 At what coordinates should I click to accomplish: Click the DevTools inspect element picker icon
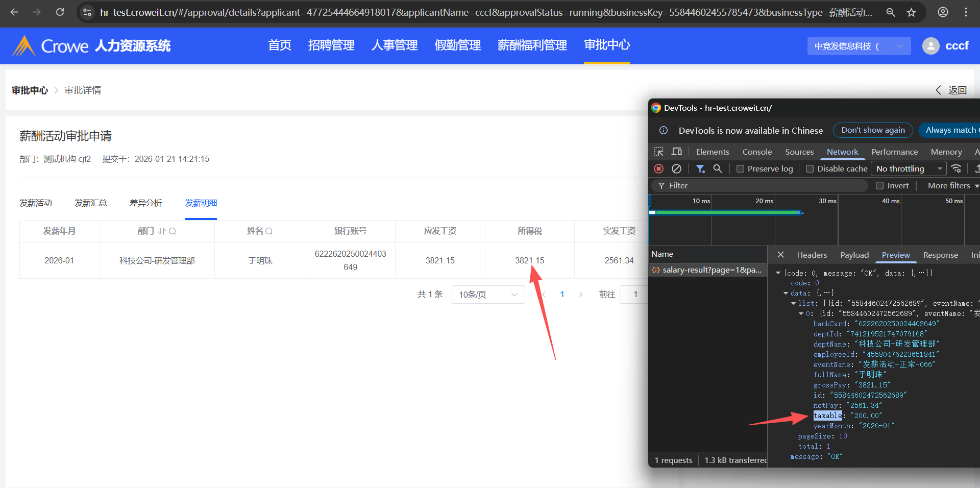coord(659,152)
